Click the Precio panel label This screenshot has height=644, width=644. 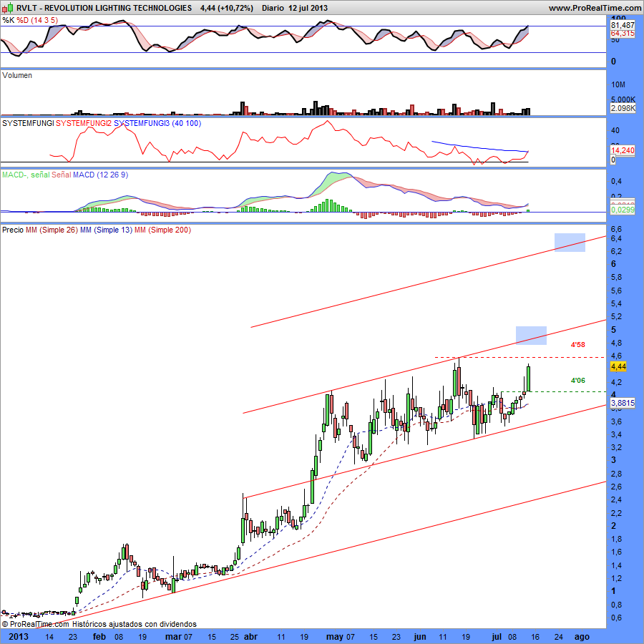(x=13, y=230)
